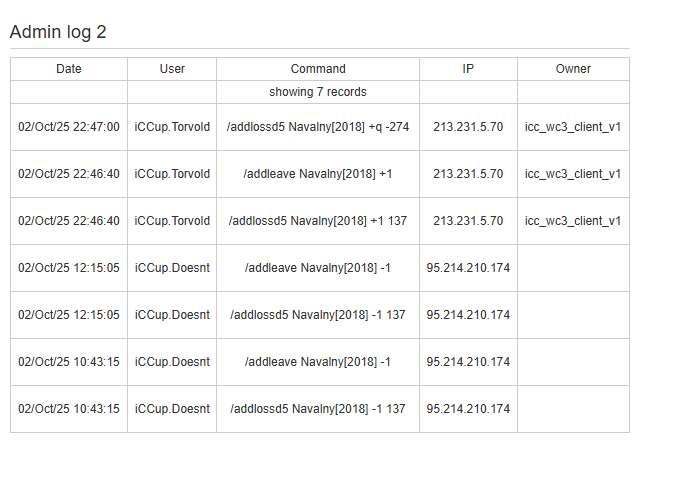Click the IP column header
The width and height of the screenshot is (685, 477).
468,69
